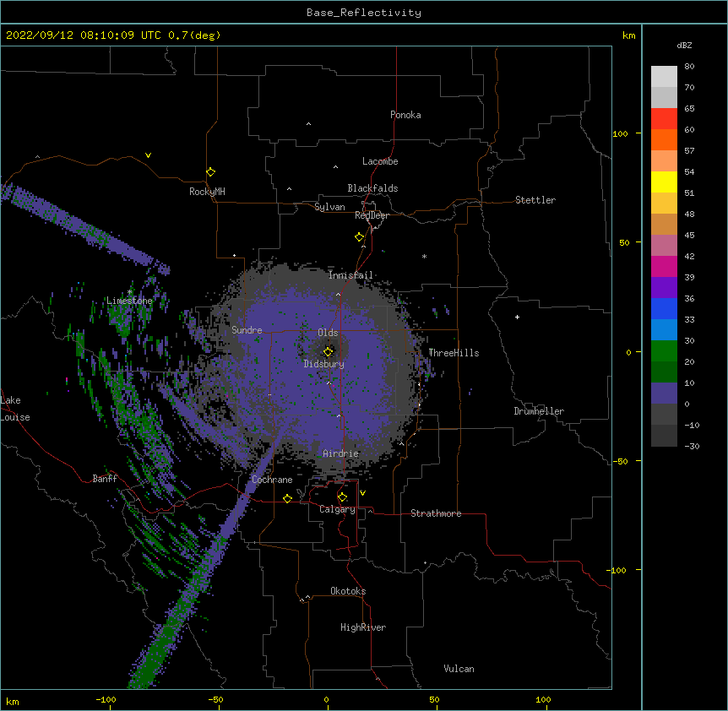Click the Didsbury label

(323, 364)
